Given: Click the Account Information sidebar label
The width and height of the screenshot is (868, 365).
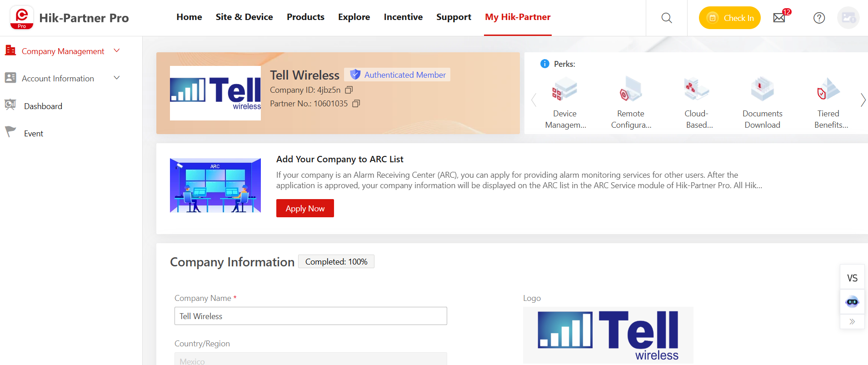Looking at the screenshot, I should coord(58,79).
